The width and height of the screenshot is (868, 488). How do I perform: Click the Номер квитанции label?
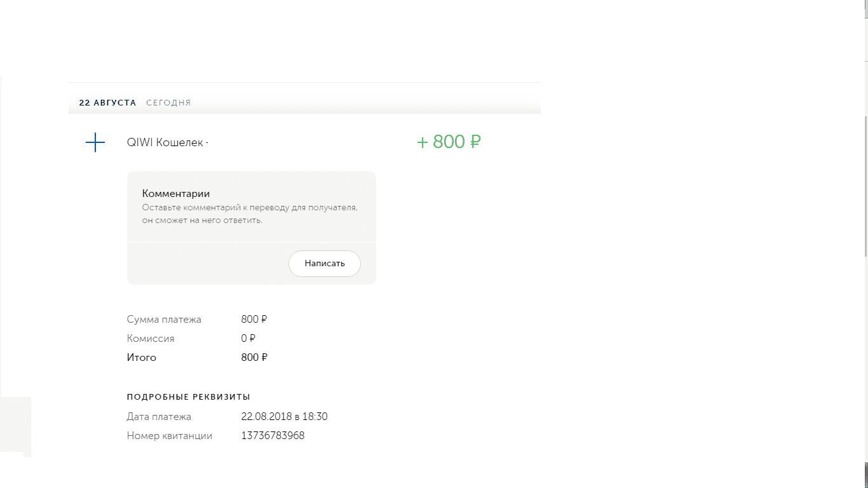(x=170, y=436)
